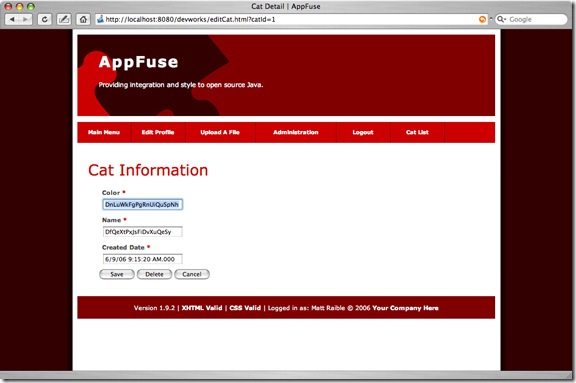Open the search magnifier dropdown
Screen dimensions: 576x383
point(501,19)
